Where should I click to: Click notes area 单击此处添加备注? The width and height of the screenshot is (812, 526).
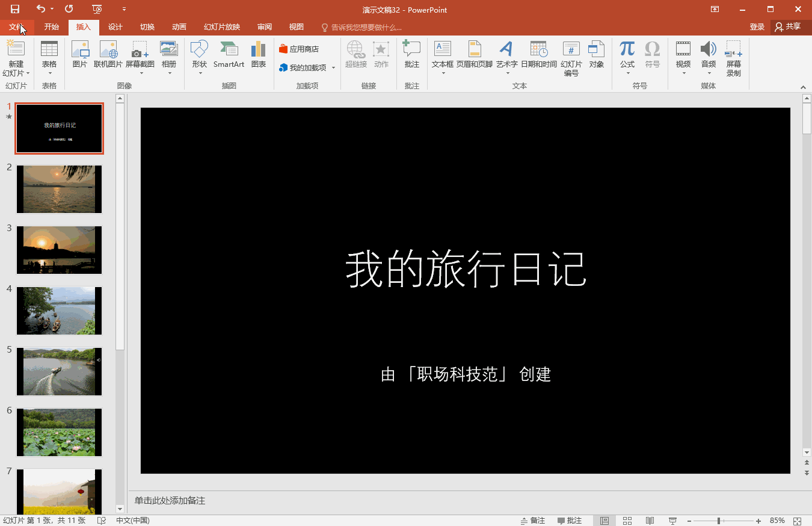coord(170,501)
